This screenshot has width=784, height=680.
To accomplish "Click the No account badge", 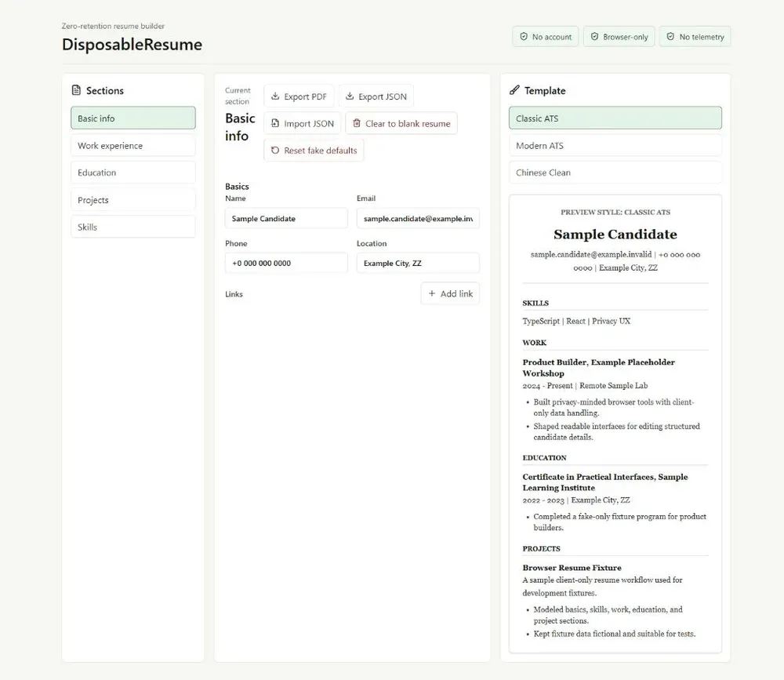I will [x=545, y=37].
